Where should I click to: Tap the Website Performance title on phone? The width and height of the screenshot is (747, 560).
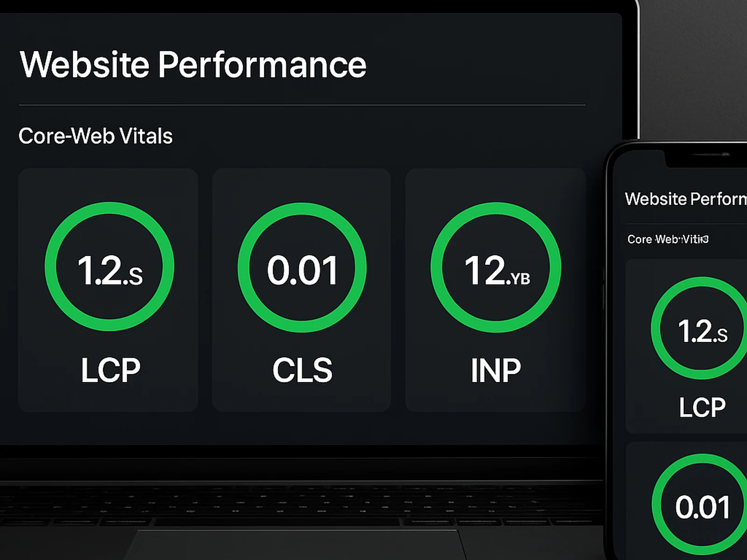click(686, 199)
